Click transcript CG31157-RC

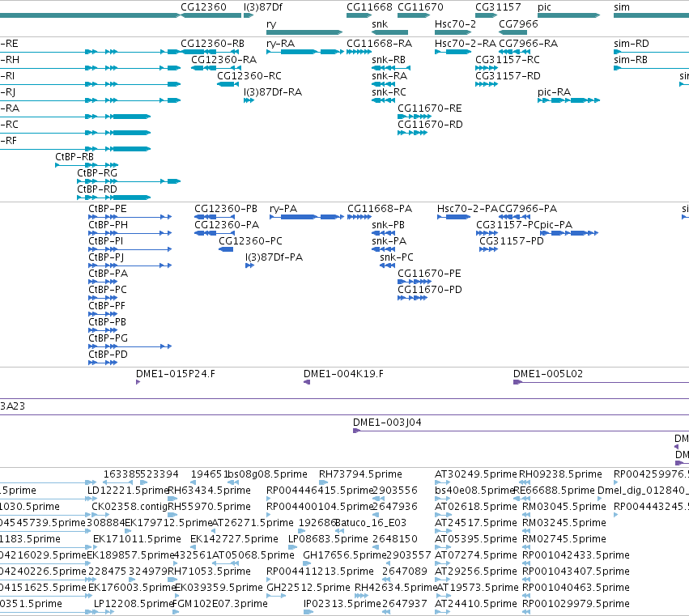[508, 60]
